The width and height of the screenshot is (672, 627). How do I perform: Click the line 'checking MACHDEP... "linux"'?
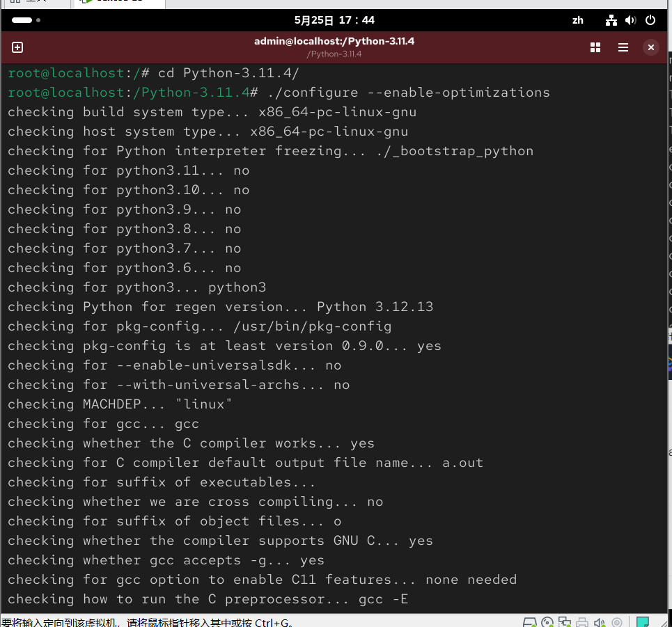(x=120, y=404)
